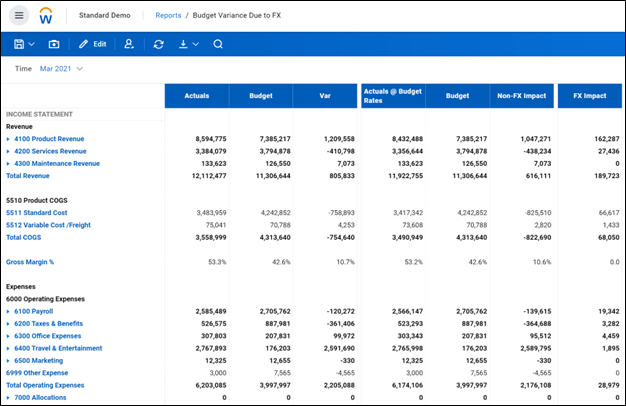This screenshot has height=406, width=626.
Task: Expand the 6100 Payroll row
Action: pyautogui.click(x=8, y=312)
